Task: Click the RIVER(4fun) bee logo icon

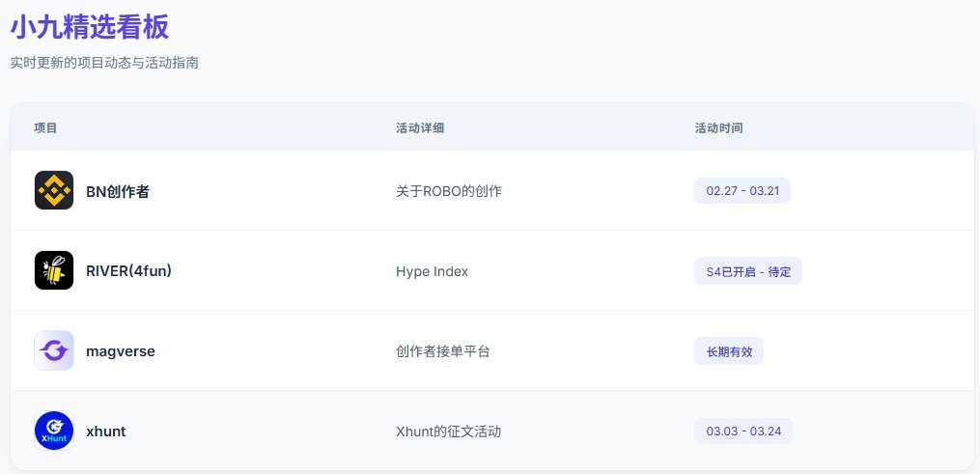Action: (54, 271)
